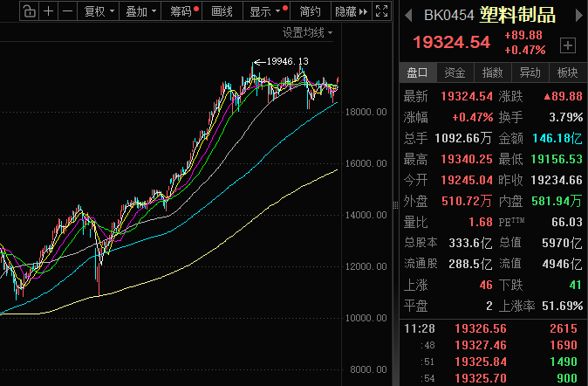Viewport: 588px width, 386px height.
Task: Click the 金额 value 146.18亿
Action: 557,138
